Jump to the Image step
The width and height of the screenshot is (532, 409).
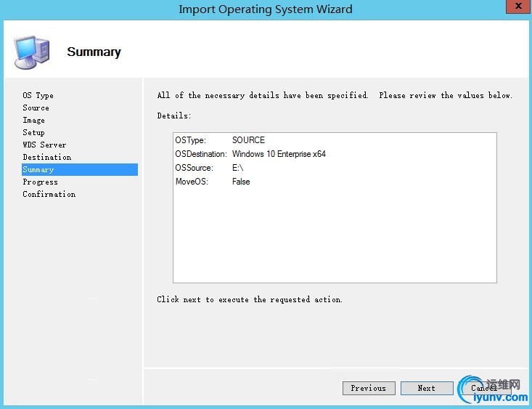(x=33, y=121)
